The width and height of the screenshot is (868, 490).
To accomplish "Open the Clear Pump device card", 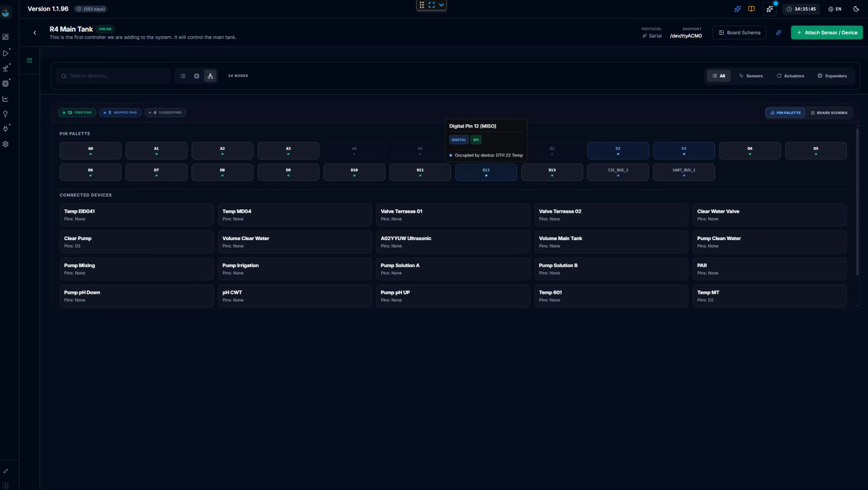I will (x=137, y=242).
